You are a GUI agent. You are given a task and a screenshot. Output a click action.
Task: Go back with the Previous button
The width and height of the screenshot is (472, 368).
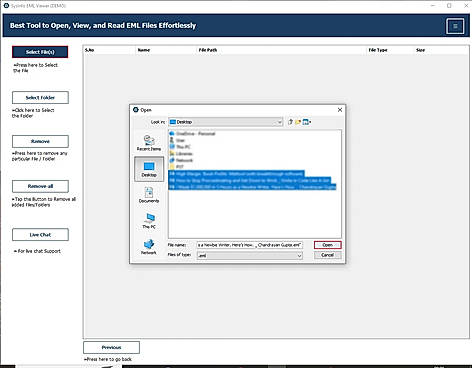111,347
